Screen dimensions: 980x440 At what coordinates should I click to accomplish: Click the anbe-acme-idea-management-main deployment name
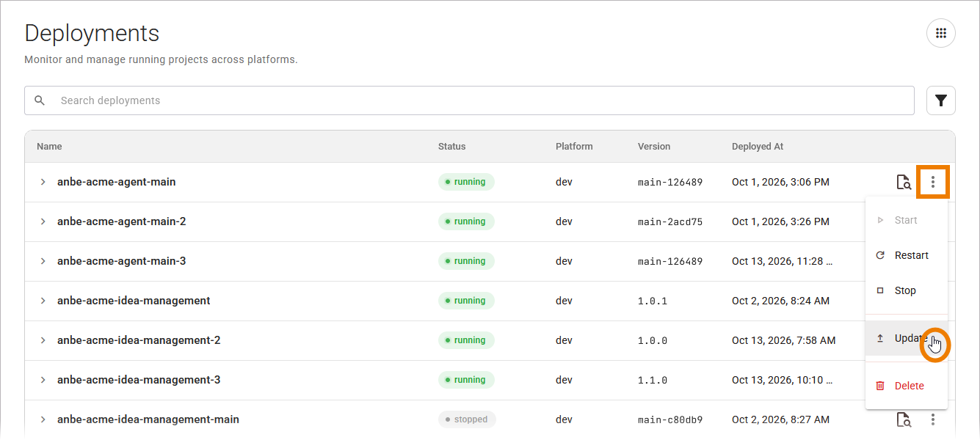[148, 419]
